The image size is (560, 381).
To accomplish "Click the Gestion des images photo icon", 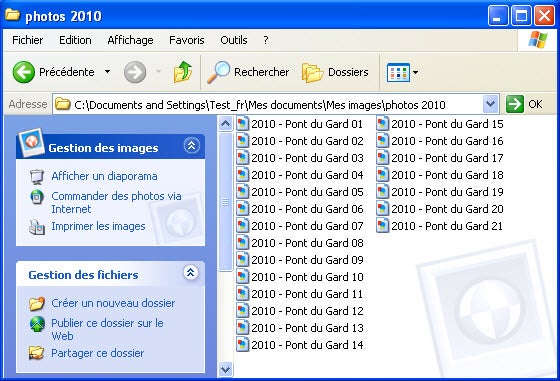I will [31, 143].
